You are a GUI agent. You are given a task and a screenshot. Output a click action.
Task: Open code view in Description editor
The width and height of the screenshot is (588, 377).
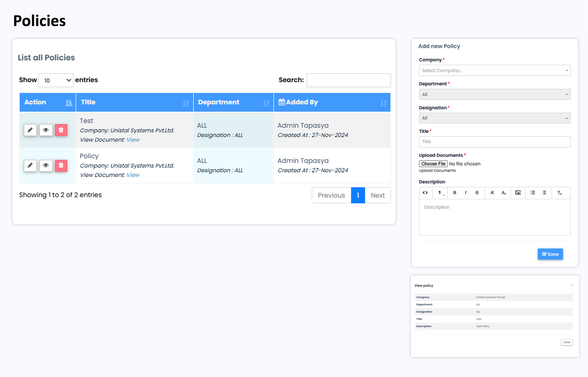[425, 193]
